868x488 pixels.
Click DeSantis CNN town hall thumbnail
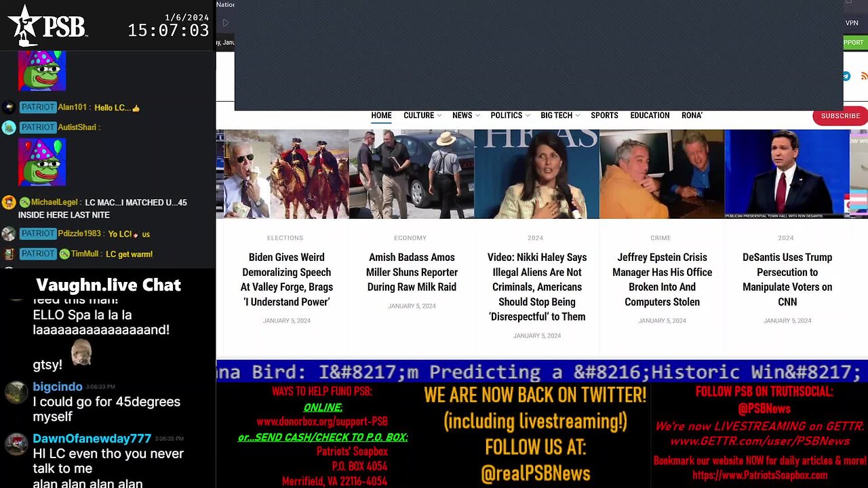787,174
